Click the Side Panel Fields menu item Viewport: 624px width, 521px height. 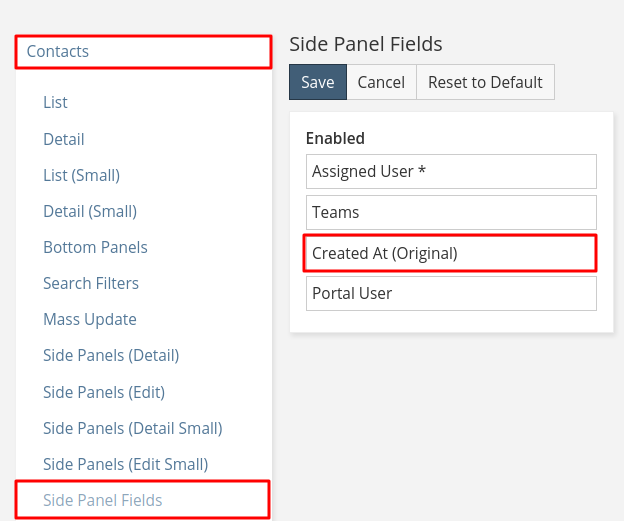point(102,500)
